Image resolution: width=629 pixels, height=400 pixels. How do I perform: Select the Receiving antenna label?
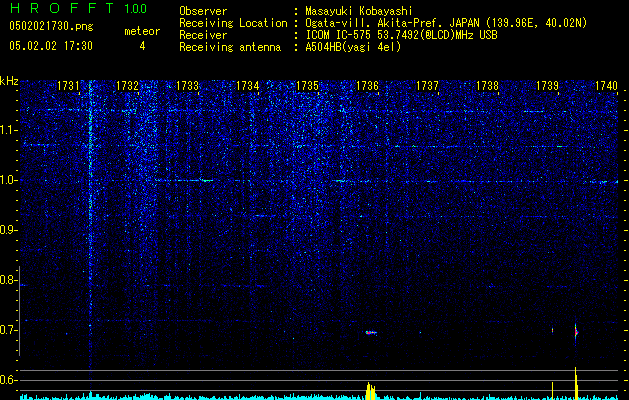tap(230, 47)
